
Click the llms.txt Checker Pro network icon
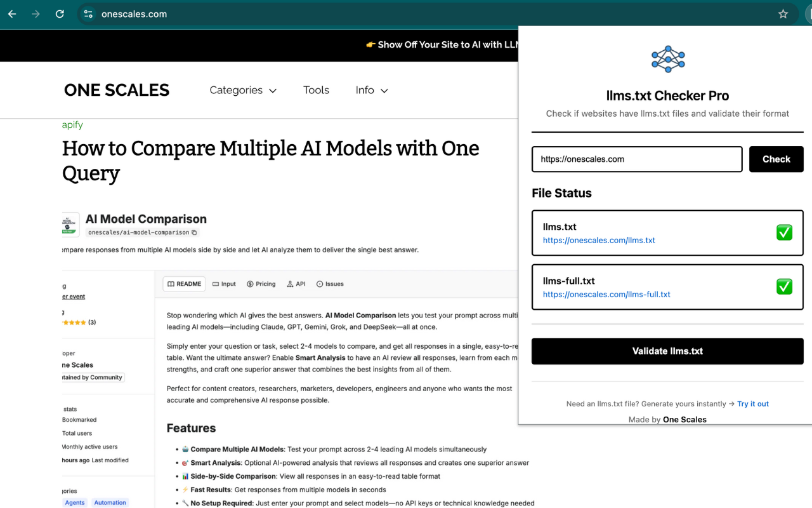667,58
